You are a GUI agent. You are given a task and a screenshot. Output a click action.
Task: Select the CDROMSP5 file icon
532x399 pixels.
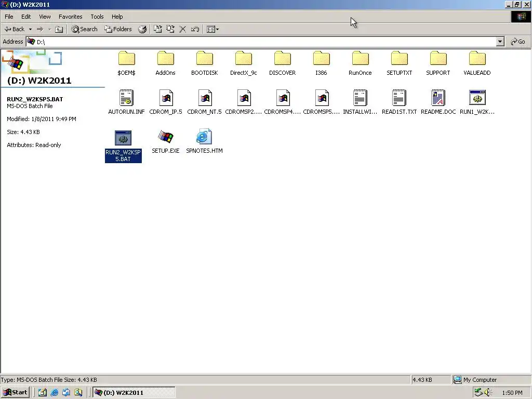(x=322, y=98)
